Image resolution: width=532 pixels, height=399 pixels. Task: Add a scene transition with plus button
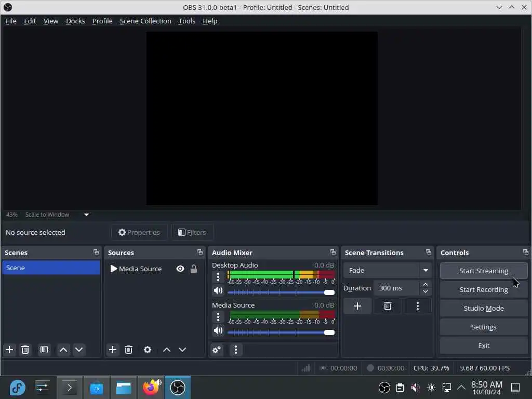(x=357, y=306)
